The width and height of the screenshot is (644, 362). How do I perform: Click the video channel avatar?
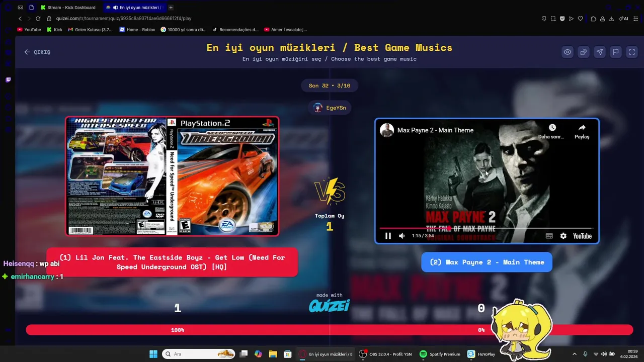(386, 130)
